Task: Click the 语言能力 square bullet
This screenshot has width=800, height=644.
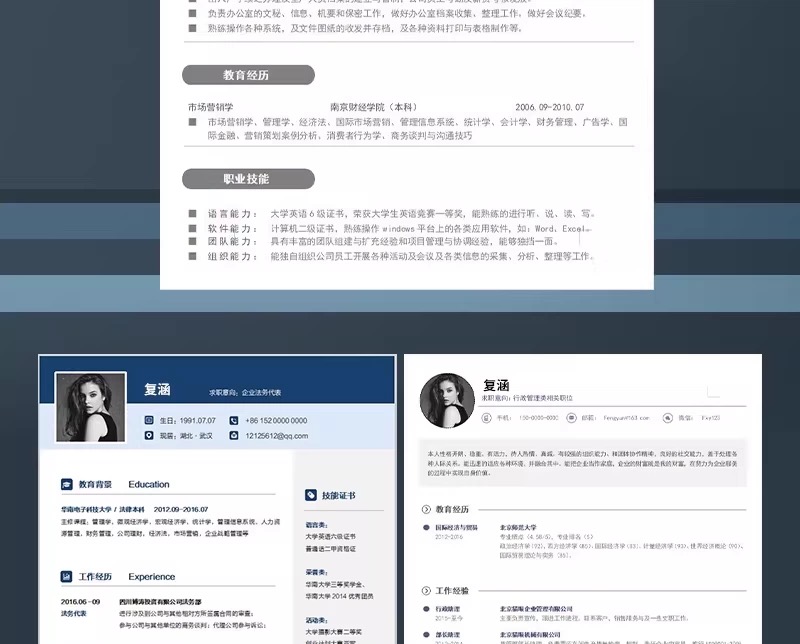Action: coord(193,214)
